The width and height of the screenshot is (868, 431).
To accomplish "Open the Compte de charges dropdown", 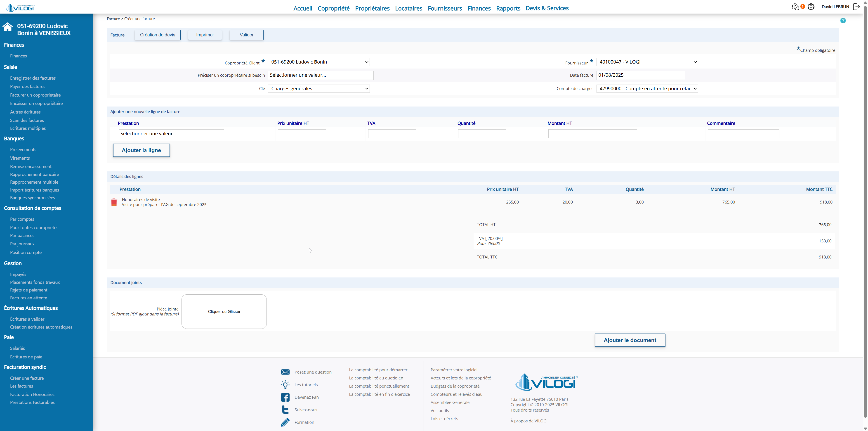I will [x=647, y=89].
